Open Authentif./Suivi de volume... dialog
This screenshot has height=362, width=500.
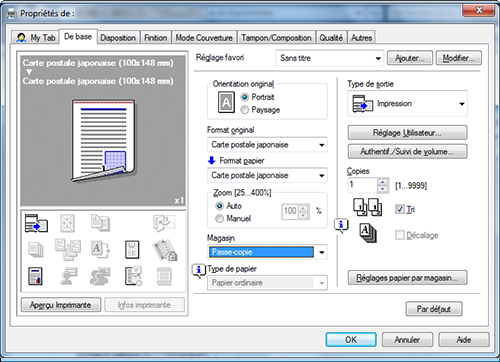pos(407,152)
